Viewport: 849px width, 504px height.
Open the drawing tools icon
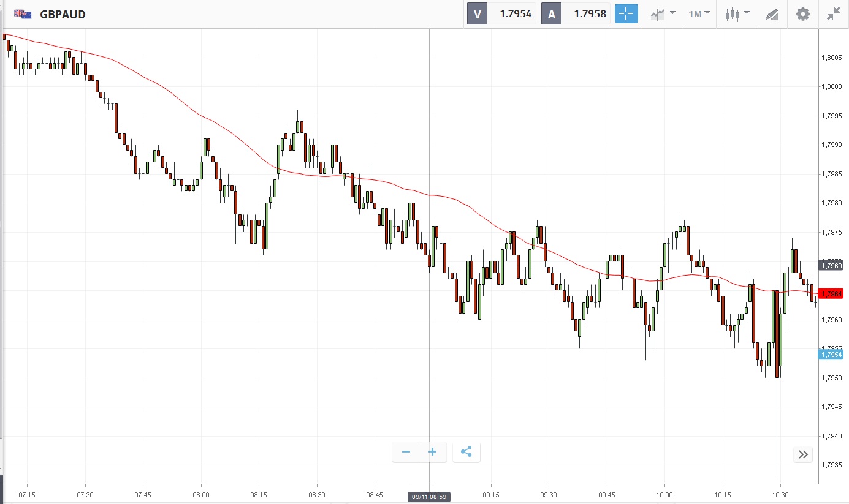click(772, 14)
